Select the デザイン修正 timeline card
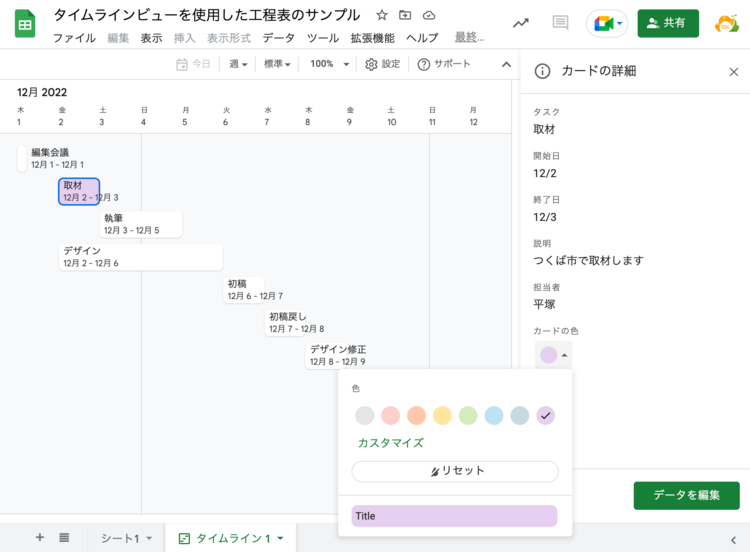 pyautogui.click(x=326, y=355)
